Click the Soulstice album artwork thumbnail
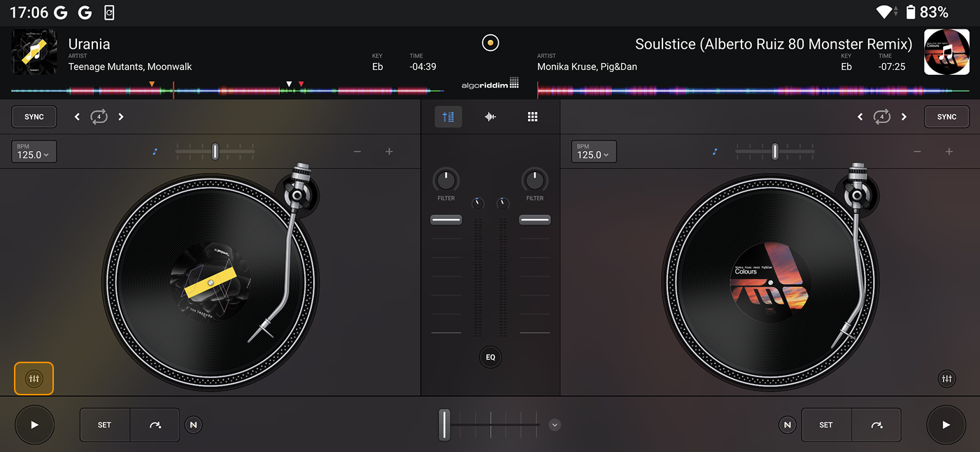This screenshot has width=980, height=452. coord(946,52)
